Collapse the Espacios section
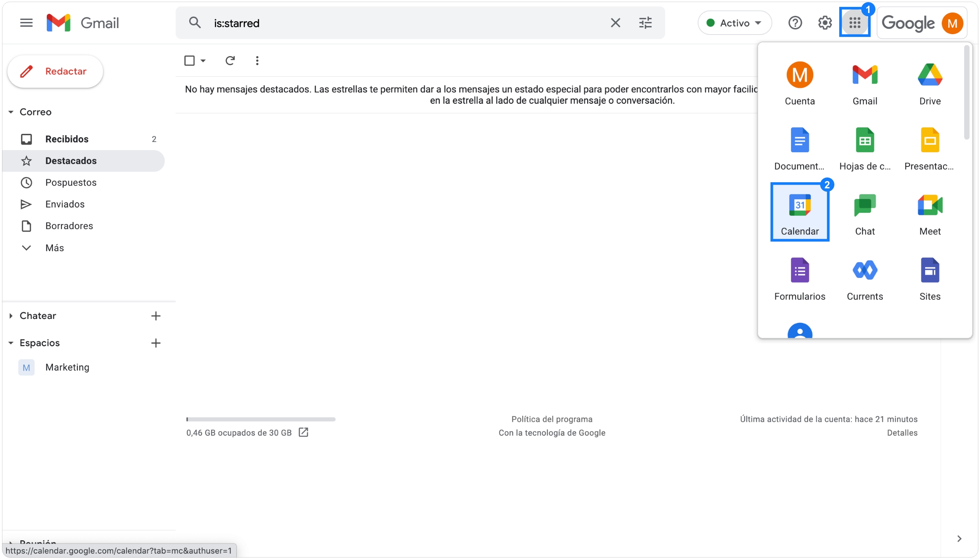This screenshot has width=980, height=559. click(11, 343)
